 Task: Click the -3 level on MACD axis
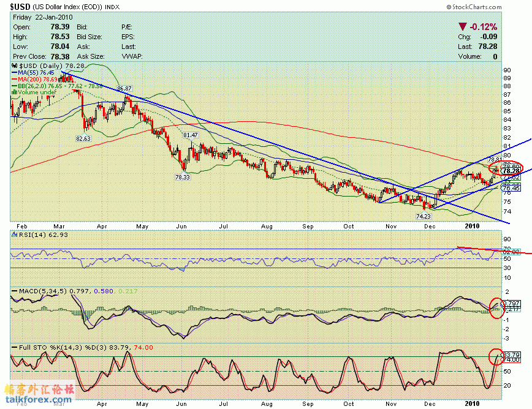506,339
